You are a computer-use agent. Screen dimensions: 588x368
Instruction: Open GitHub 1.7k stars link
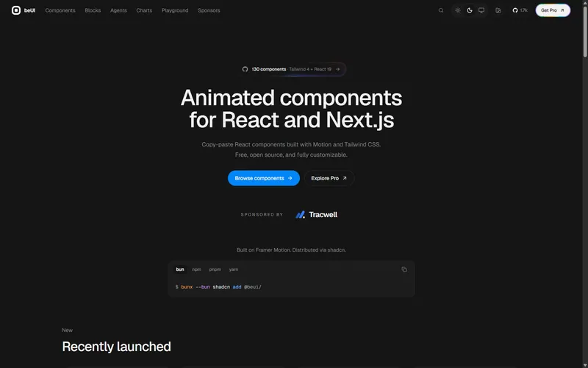(x=520, y=10)
